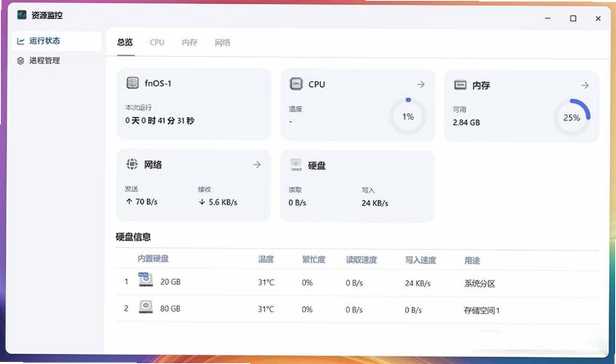Click the 内存 memory icon on card
The image size is (616, 364).
pyautogui.click(x=460, y=85)
